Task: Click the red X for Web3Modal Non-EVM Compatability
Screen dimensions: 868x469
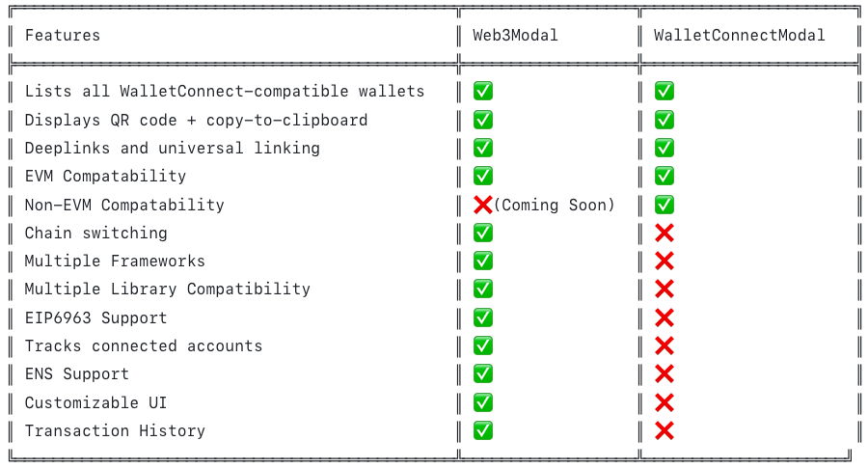Action: (x=483, y=205)
